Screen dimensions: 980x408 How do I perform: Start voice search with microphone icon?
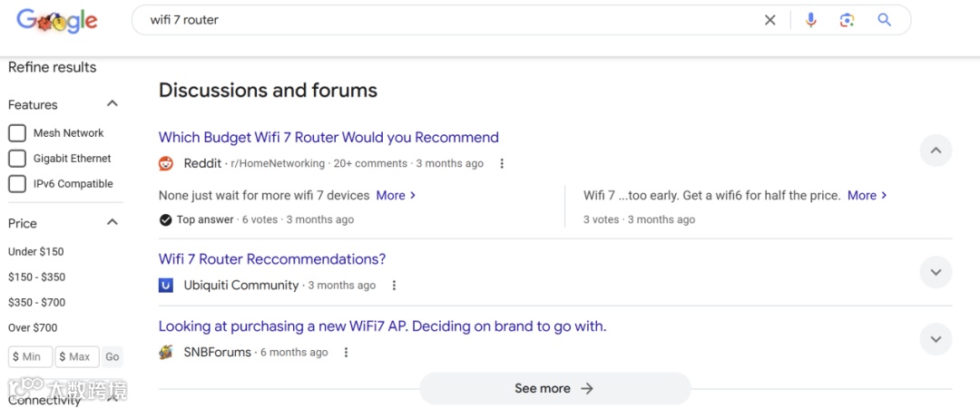pos(810,20)
